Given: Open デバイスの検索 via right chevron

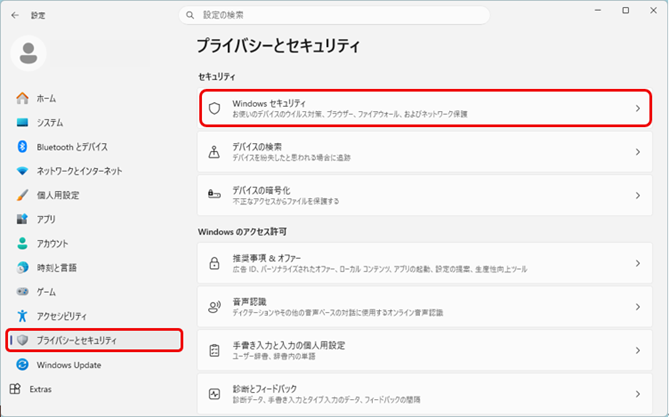Looking at the screenshot, I should pyautogui.click(x=637, y=152).
